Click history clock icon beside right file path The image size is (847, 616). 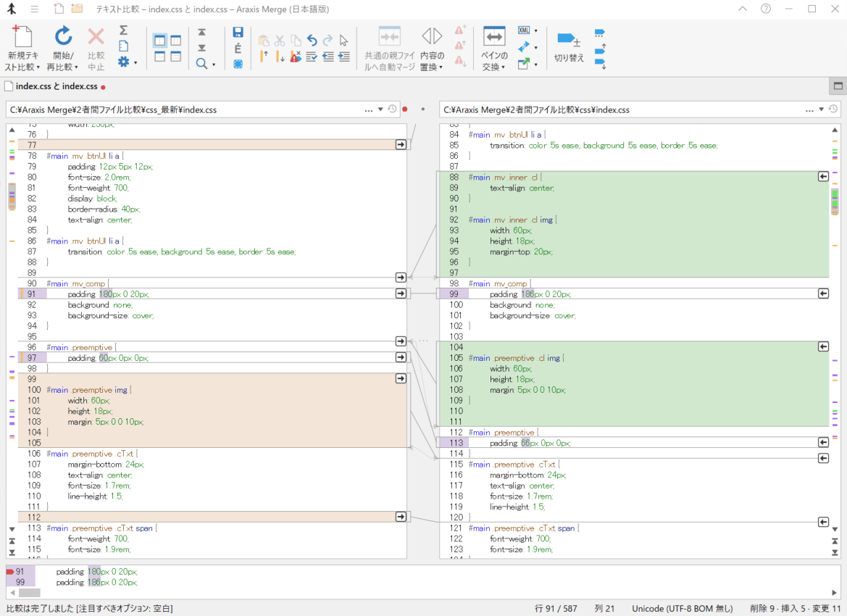[833, 109]
